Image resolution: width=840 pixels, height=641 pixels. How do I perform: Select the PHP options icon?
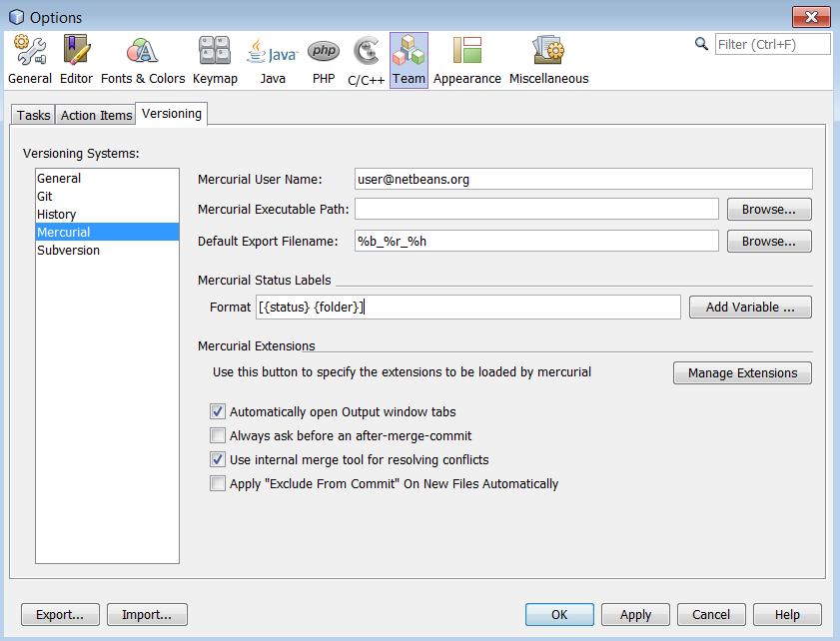[x=323, y=60]
